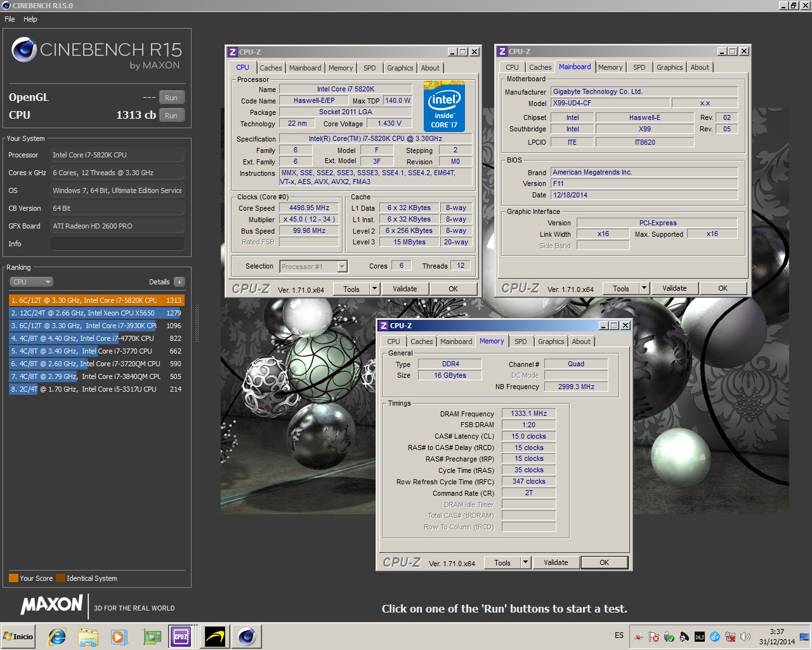Click the CAS# Latency value 15.0 clocks
The width and height of the screenshot is (812, 650).
(529, 436)
